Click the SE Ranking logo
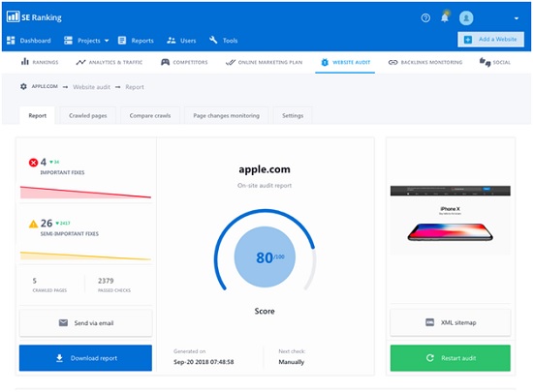The width and height of the screenshot is (533, 392). pos(34,16)
